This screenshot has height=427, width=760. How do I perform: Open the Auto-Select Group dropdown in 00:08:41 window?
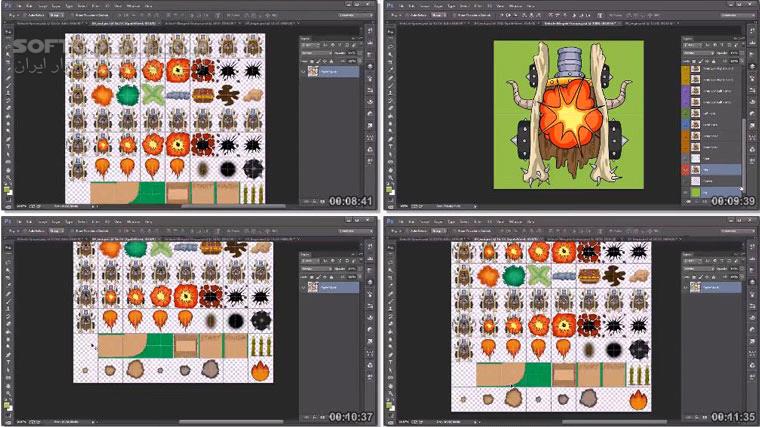[56, 15]
